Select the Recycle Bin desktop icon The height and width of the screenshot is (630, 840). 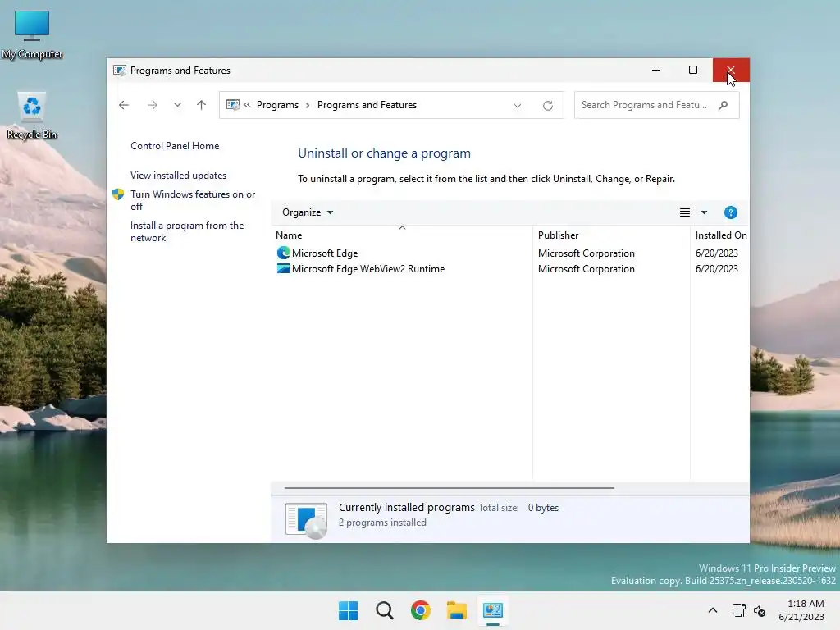(x=32, y=116)
